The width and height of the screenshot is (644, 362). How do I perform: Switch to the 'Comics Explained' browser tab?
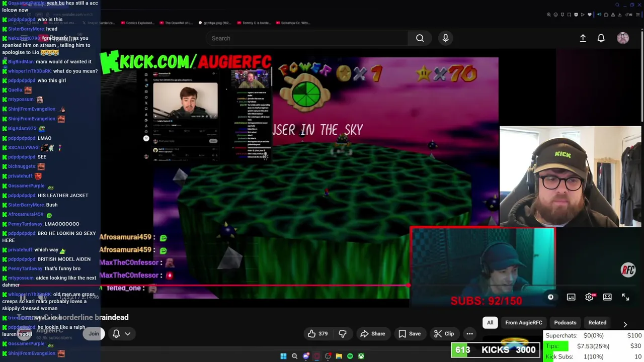pyautogui.click(x=137, y=23)
